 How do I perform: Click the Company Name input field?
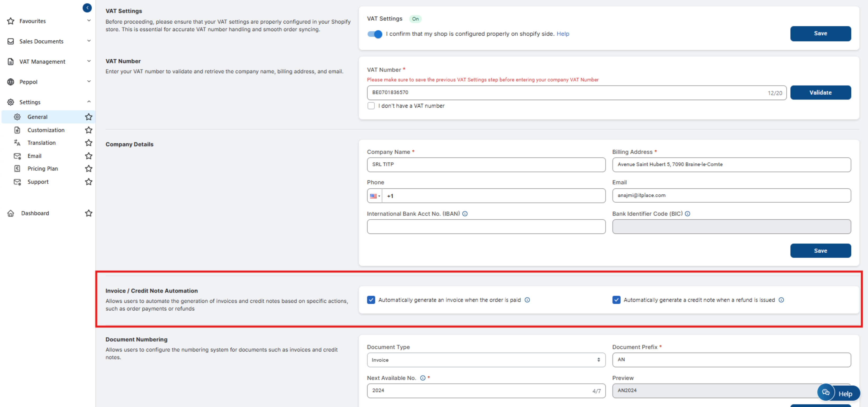(x=486, y=165)
